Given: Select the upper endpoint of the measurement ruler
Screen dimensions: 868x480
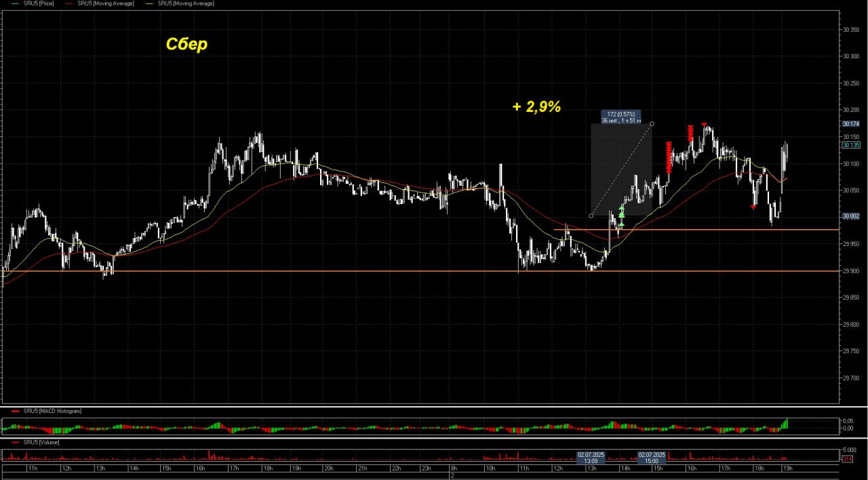Looking at the screenshot, I should [652, 123].
